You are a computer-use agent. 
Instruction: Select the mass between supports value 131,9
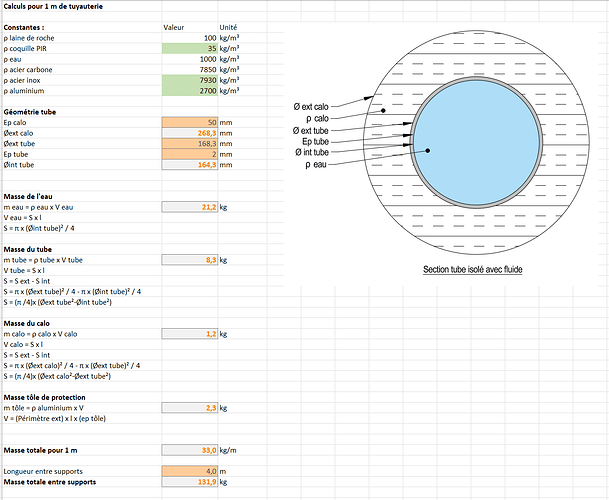pyautogui.click(x=190, y=482)
